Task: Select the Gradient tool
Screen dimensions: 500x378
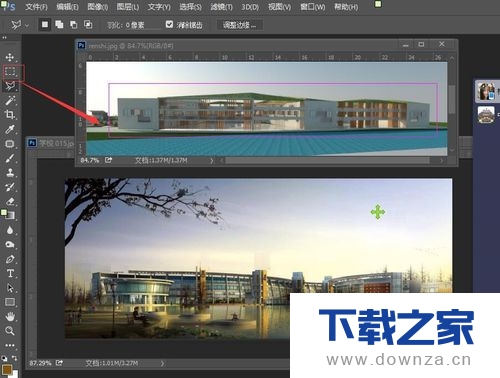Action: click(10, 215)
